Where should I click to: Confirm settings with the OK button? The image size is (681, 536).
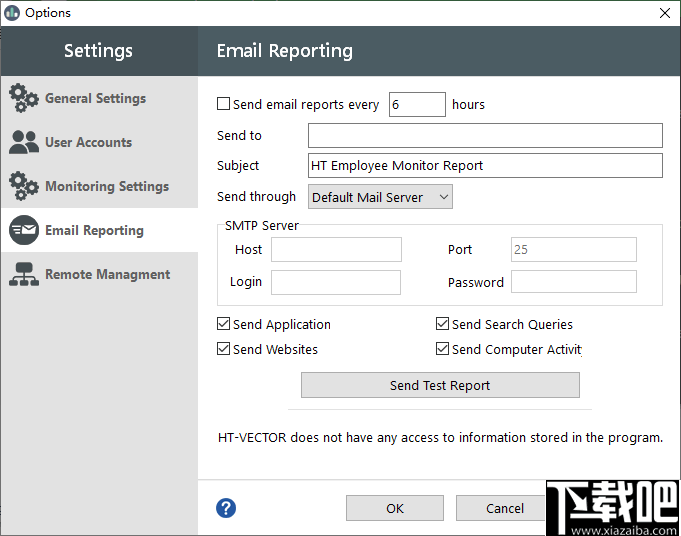click(x=395, y=508)
